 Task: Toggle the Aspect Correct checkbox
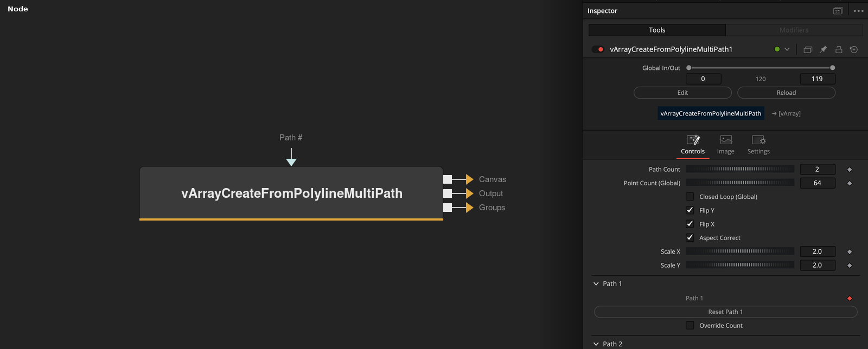pos(690,237)
